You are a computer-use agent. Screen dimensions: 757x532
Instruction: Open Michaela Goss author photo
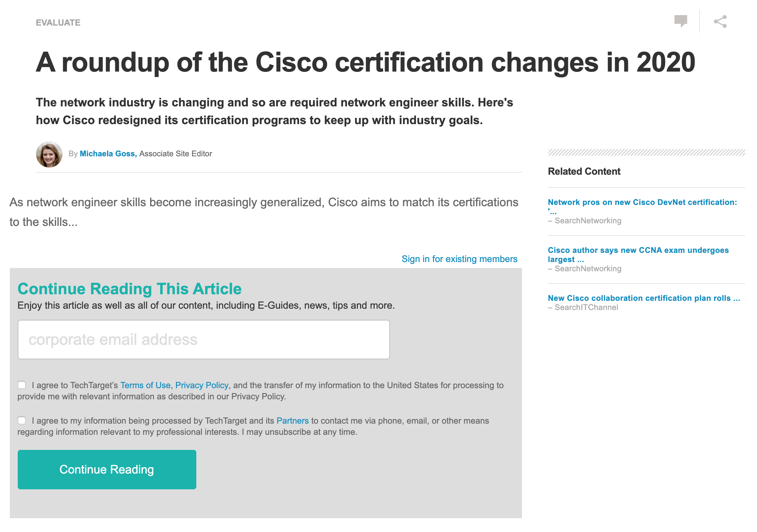[49, 154]
